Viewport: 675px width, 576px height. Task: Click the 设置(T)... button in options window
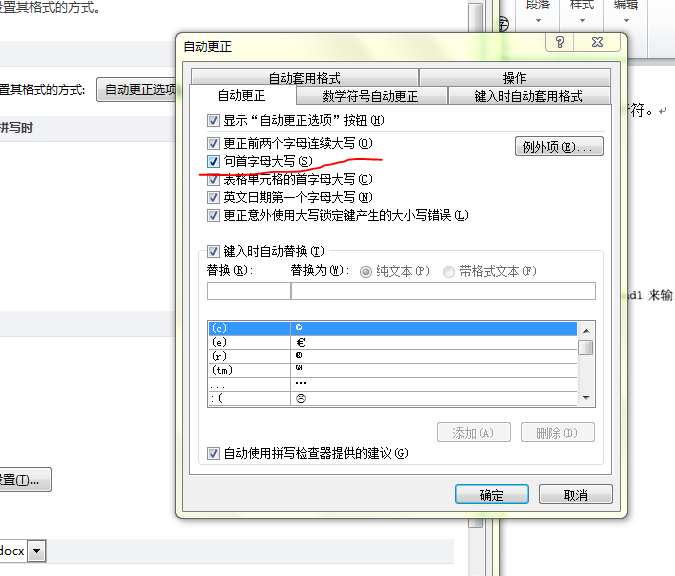tap(25, 480)
